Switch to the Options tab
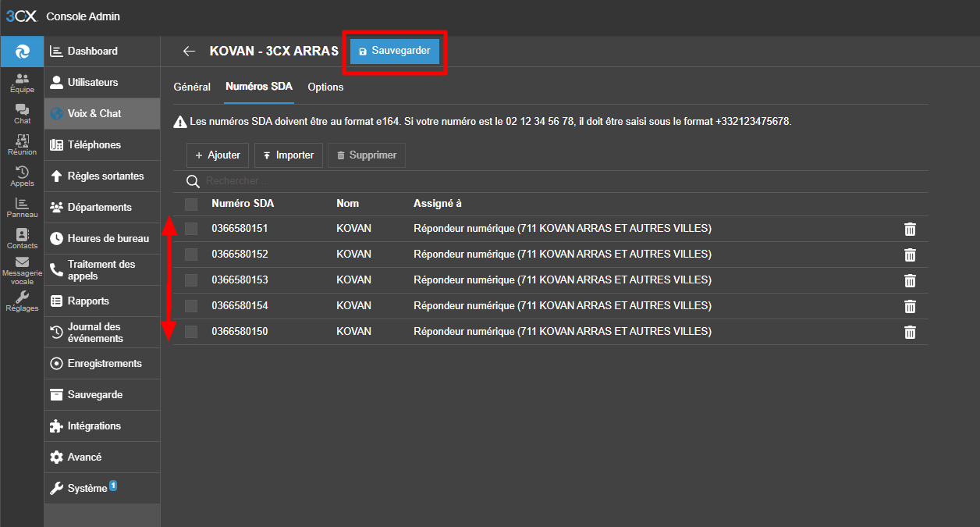This screenshot has height=527, width=980. (325, 87)
